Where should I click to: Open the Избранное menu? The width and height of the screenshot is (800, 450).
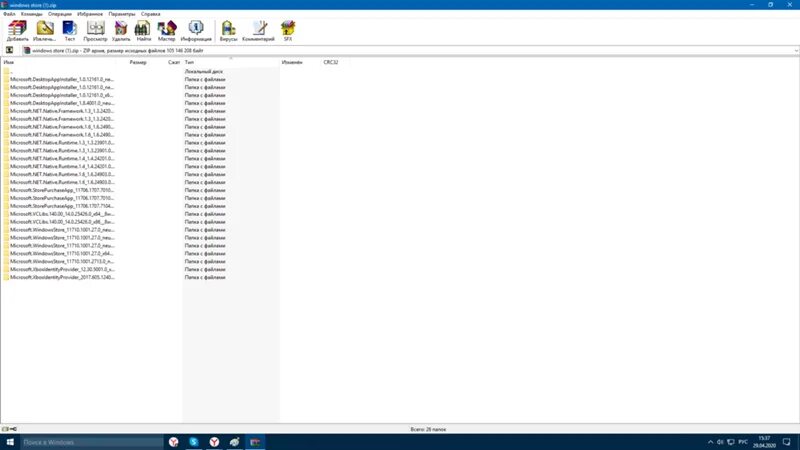pyautogui.click(x=90, y=14)
